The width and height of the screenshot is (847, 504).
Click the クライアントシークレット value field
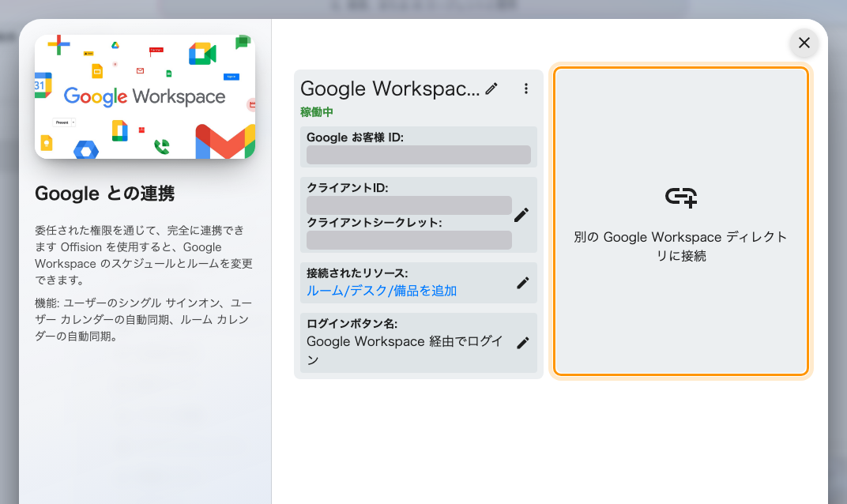(x=409, y=240)
